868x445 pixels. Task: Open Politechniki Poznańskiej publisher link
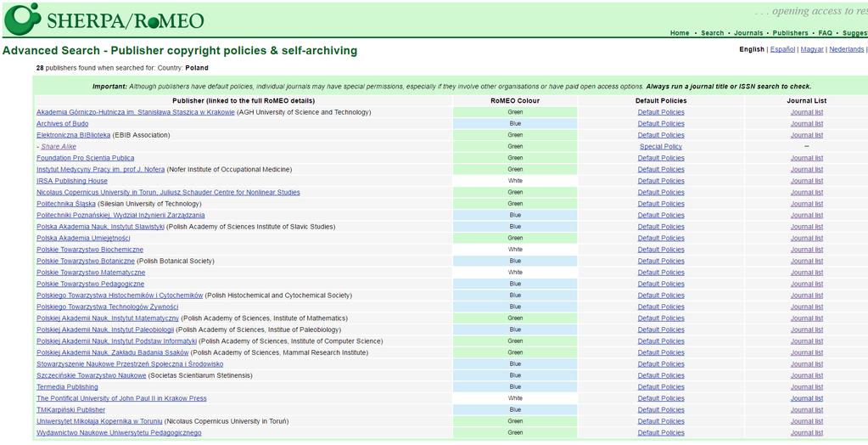click(120, 216)
